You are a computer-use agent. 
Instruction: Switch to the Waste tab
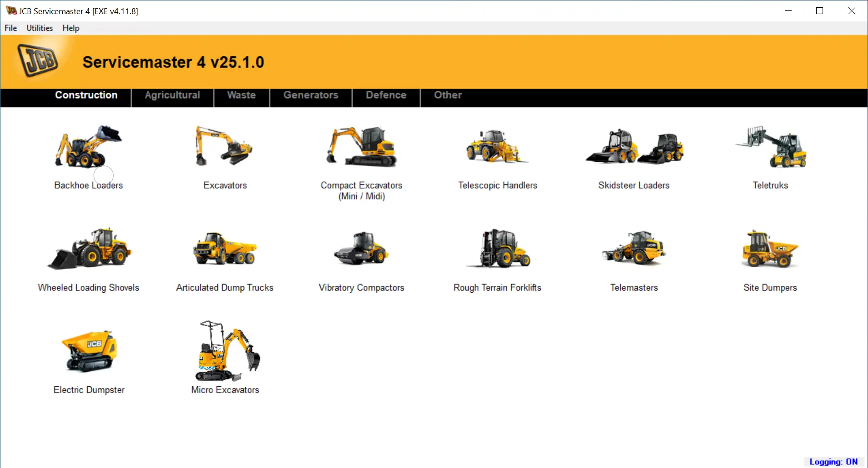[x=241, y=95]
